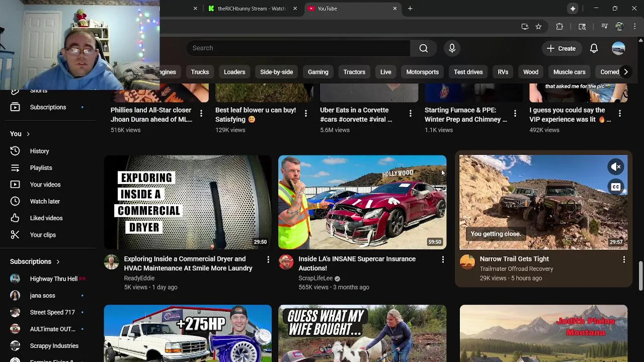The image size is (644, 362).
Task: Open Guess What My Wife Bought thumbnail
Action: 362,333
